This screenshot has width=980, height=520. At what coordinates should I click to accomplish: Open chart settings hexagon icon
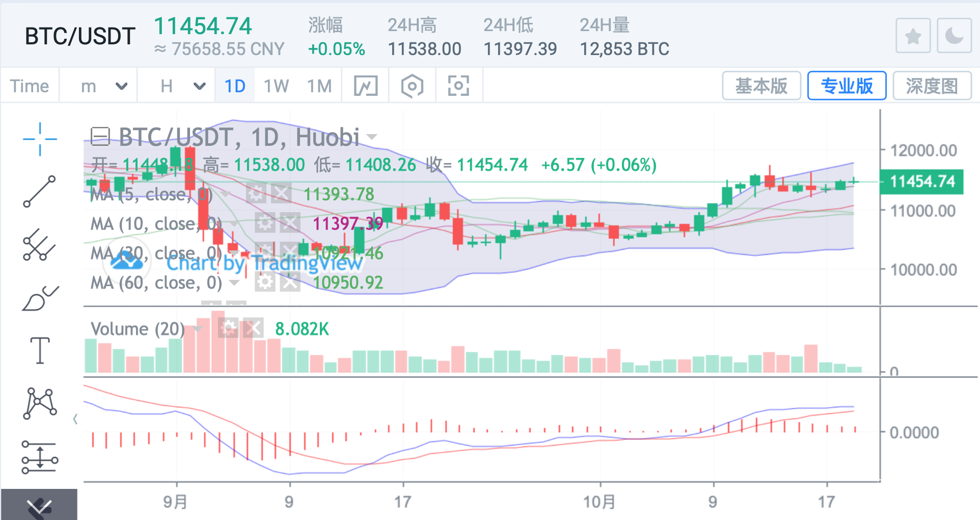(412, 86)
